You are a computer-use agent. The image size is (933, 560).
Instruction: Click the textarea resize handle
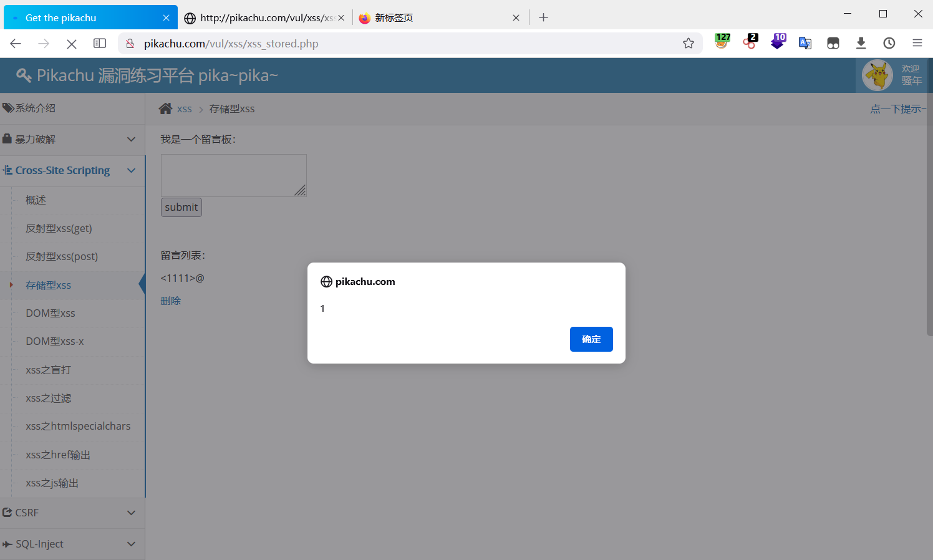[x=301, y=191]
